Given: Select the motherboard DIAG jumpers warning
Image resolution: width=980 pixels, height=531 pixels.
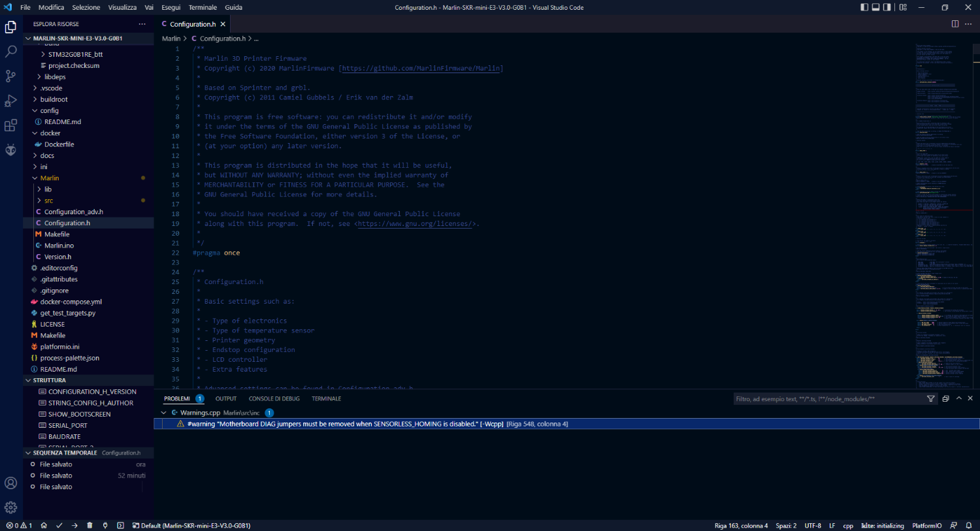Looking at the screenshot, I should (x=566, y=424).
